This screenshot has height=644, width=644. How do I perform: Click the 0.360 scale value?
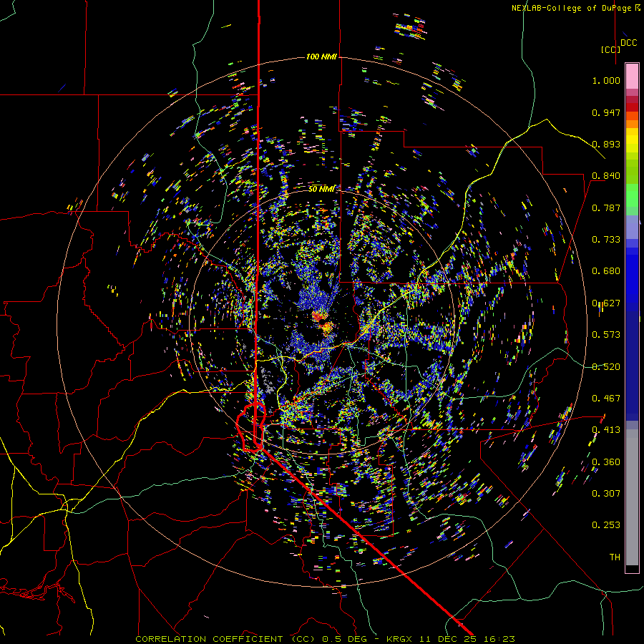pos(606,462)
